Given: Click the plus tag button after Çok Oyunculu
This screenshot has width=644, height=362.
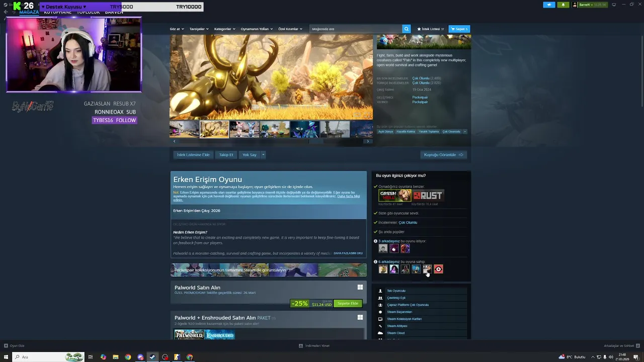Looking at the screenshot, I should click(x=464, y=131).
